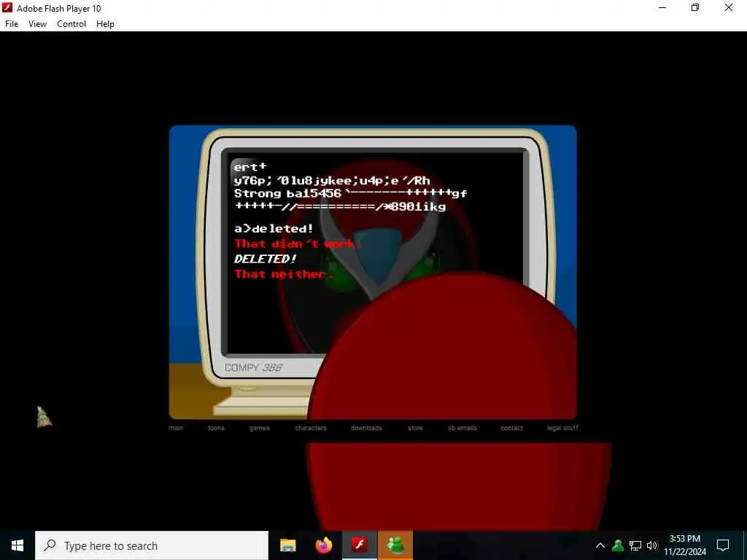The width and height of the screenshot is (747, 560).
Task: Click the taskbar search box
Action: 152,545
